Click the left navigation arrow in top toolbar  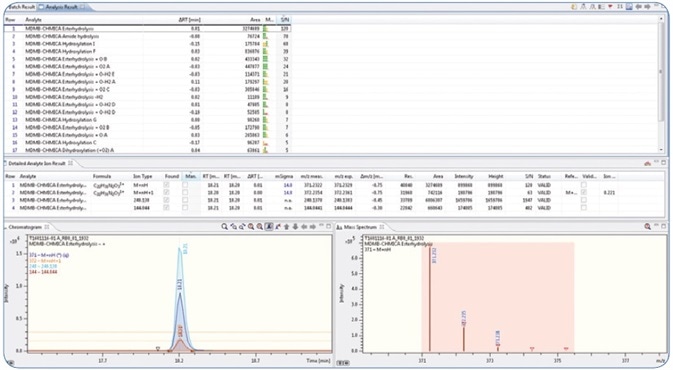[x=638, y=7]
